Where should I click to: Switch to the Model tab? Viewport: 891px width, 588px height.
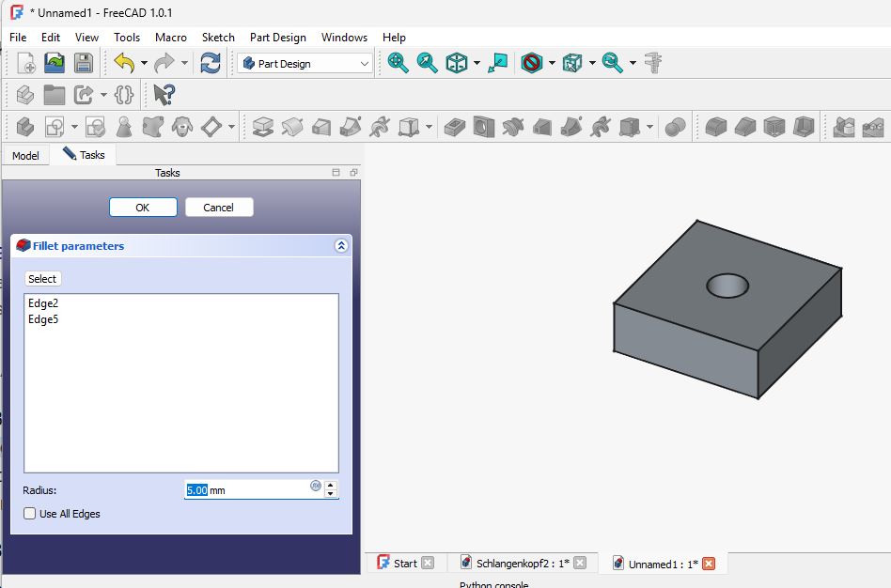click(x=25, y=155)
